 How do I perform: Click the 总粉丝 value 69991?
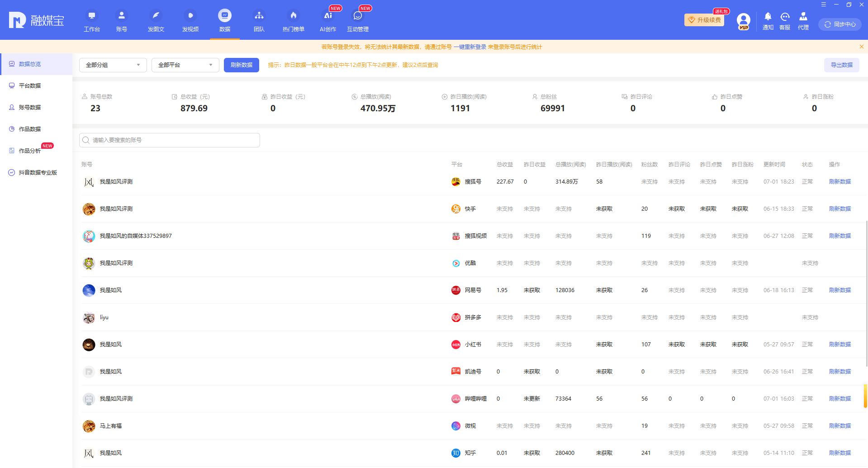[x=553, y=109]
